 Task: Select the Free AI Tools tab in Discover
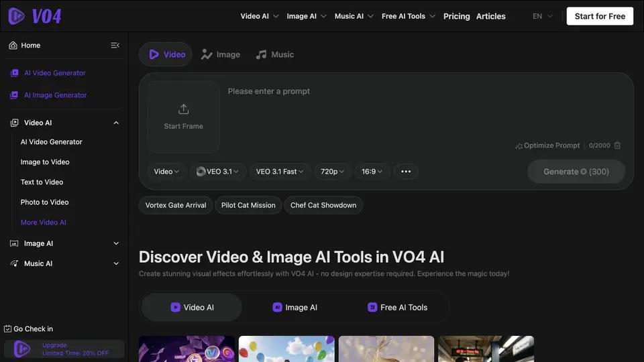click(x=397, y=308)
